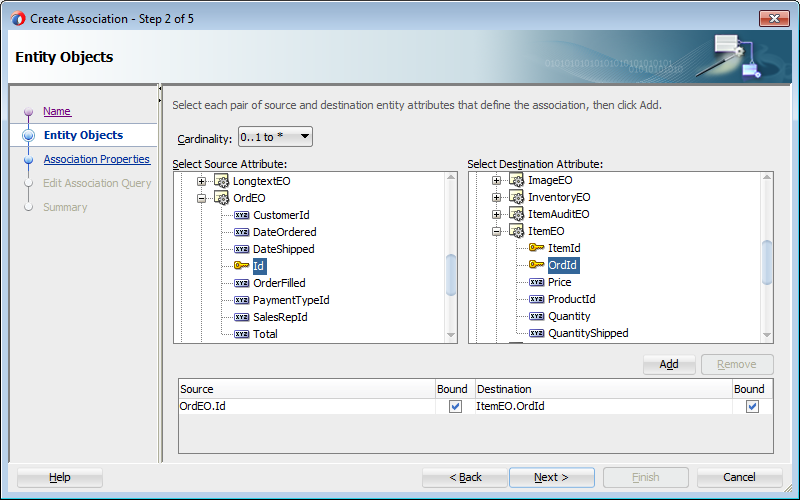Viewport: 800px width, 500px height.
Task: Click the QuantityShipped attribute icon
Action: pyautogui.click(x=536, y=333)
